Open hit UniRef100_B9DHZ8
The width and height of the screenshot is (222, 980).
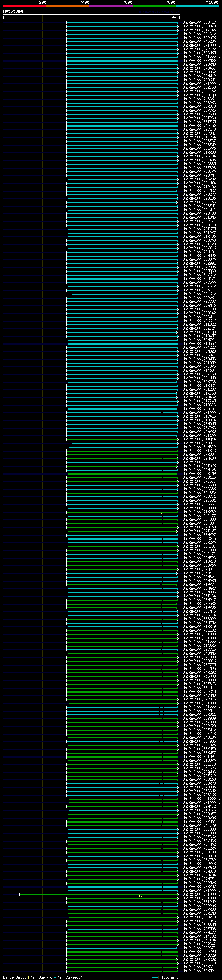[x=199, y=26]
